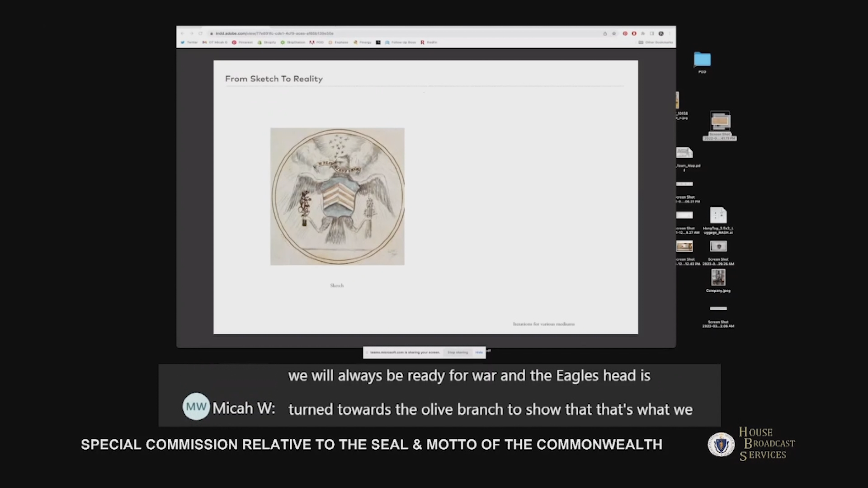The height and width of the screenshot is (488, 868).
Task: Click the Stop sharing button
Action: pos(458,352)
